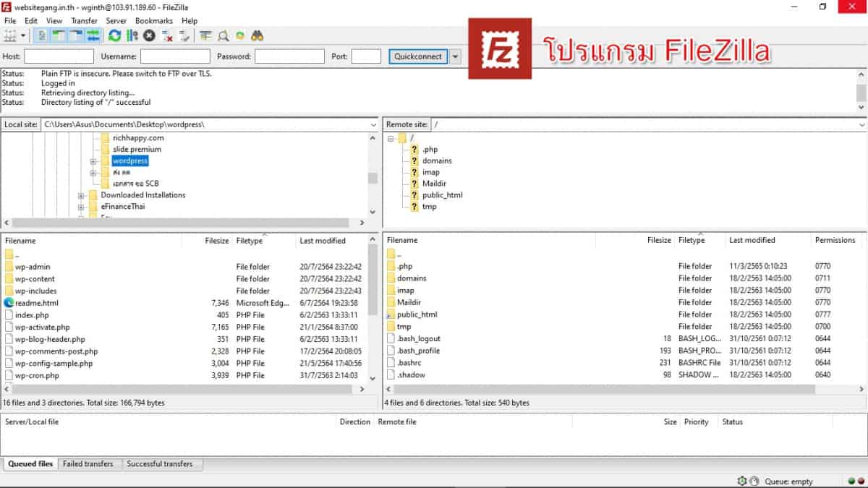Toggle the remote directory tree display
This screenshot has width=868, height=488.
tap(76, 35)
